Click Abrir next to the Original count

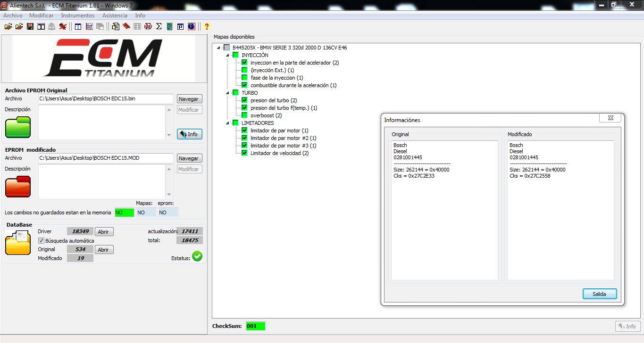pos(104,250)
